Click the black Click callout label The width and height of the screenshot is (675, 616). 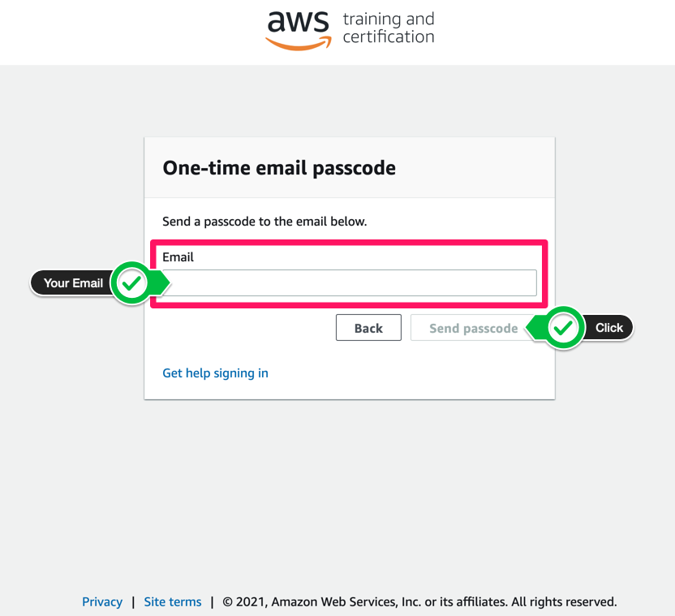[x=609, y=328]
